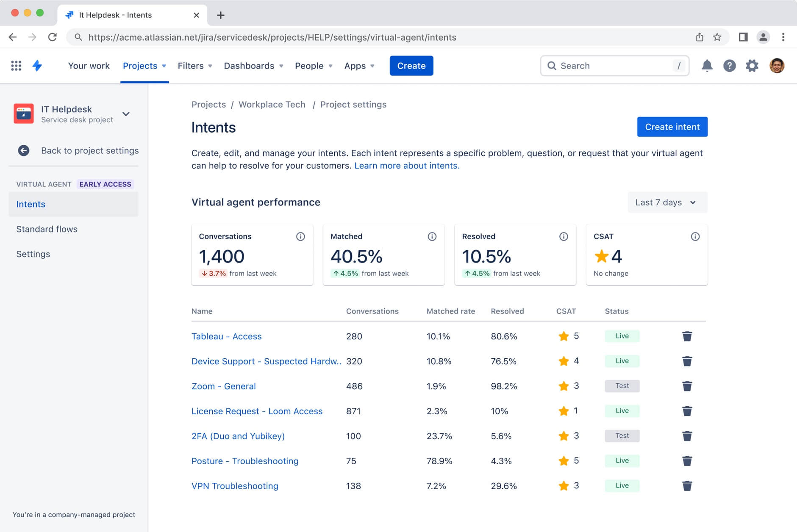Collapse the IT Helpdesk project switcher
The image size is (797, 532).
pyautogui.click(x=126, y=114)
